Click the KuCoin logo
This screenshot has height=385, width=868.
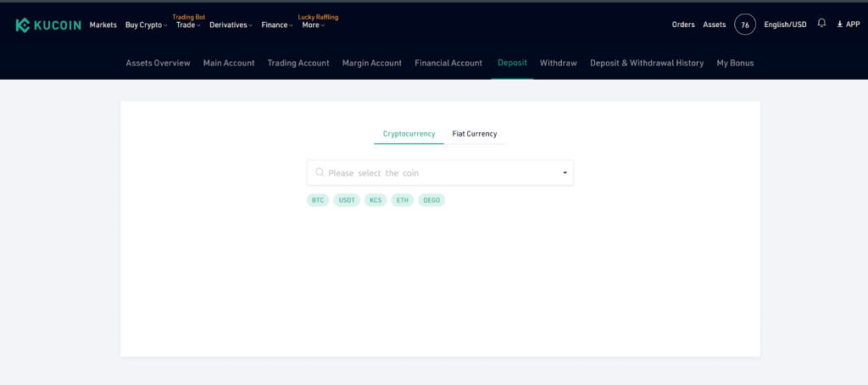pyautogui.click(x=48, y=25)
